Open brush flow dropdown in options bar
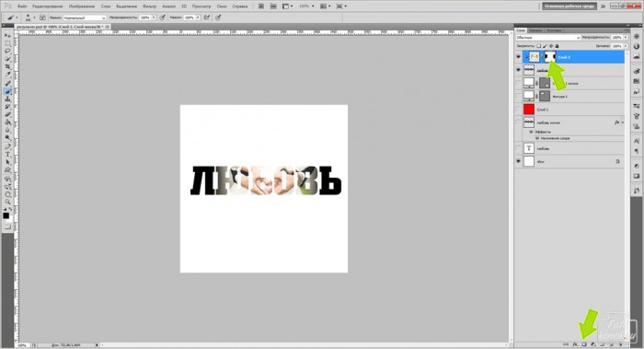The image size is (644, 349). (198, 17)
